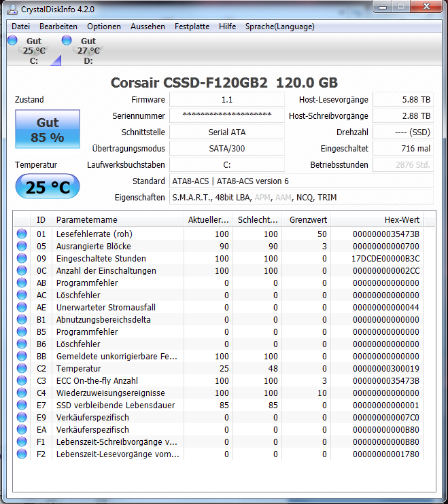
Task: Click the Parametername column header
Action: tap(118, 219)
